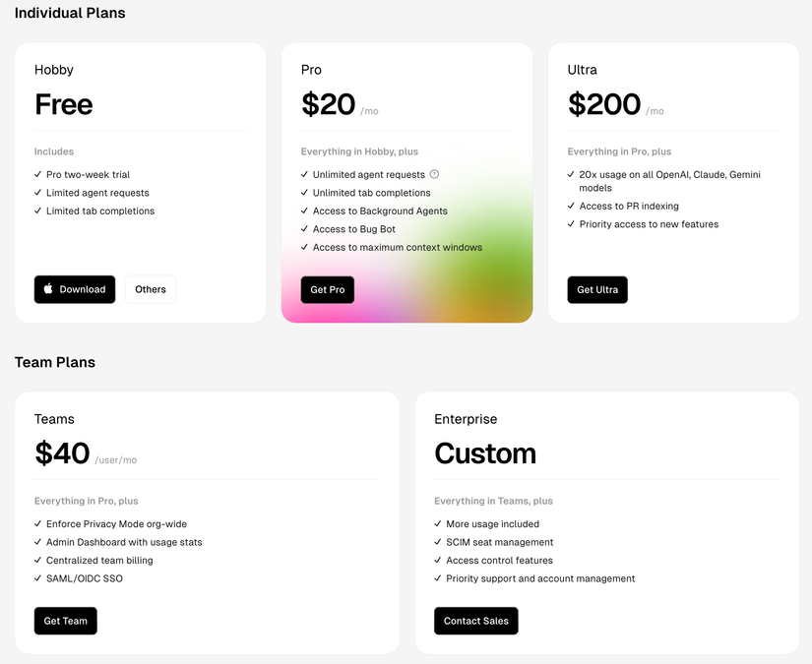Click the checkmark next to SCIM seat management
Viewport: 812px width, 664px height.
click(x=438, y=542)
